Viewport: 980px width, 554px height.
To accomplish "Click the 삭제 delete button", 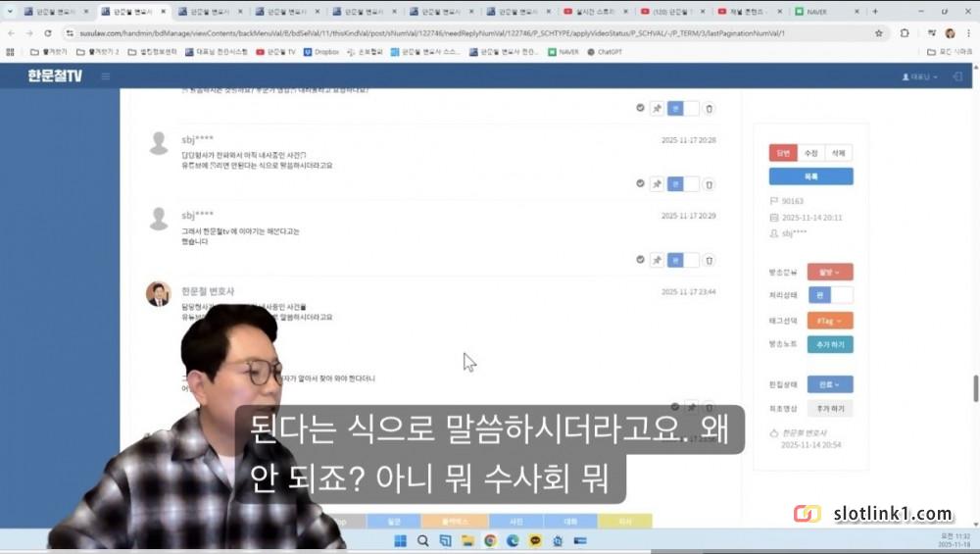I will [838, 153].
